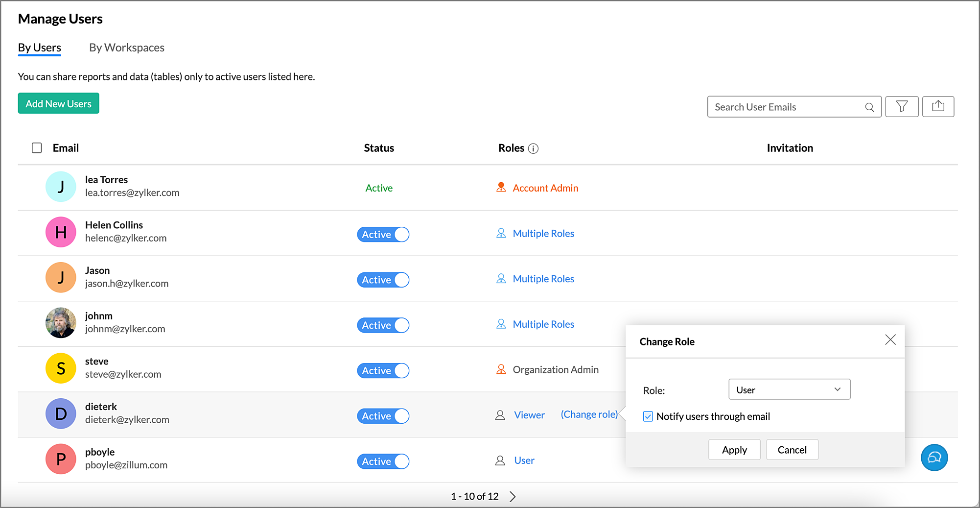Click dieterk's Viewer role link

coord(529,415)
